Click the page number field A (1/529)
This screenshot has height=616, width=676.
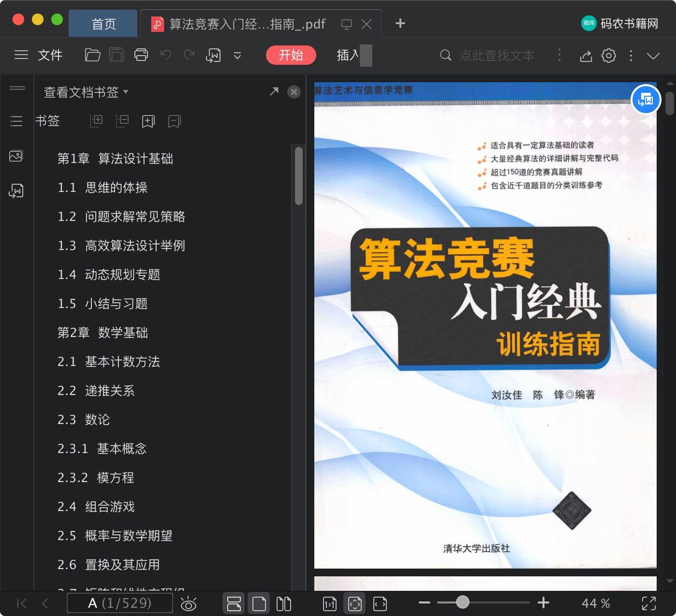point(119,603)
